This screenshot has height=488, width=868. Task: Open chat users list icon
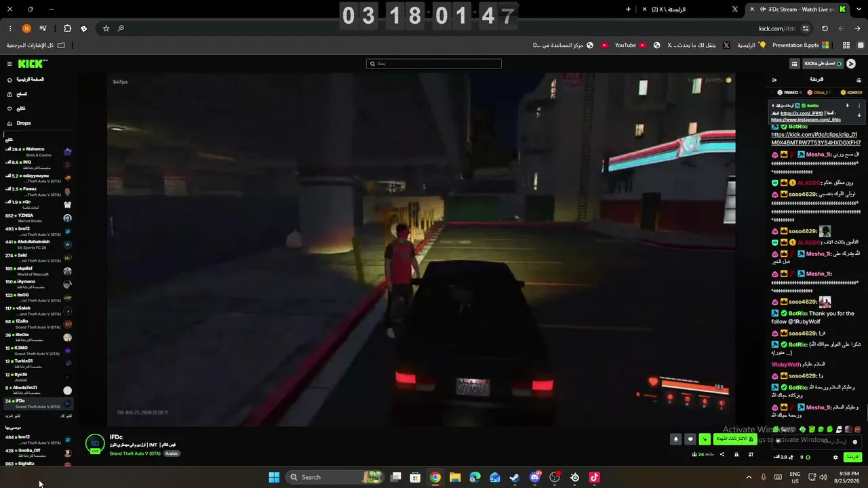pos(859,80)
